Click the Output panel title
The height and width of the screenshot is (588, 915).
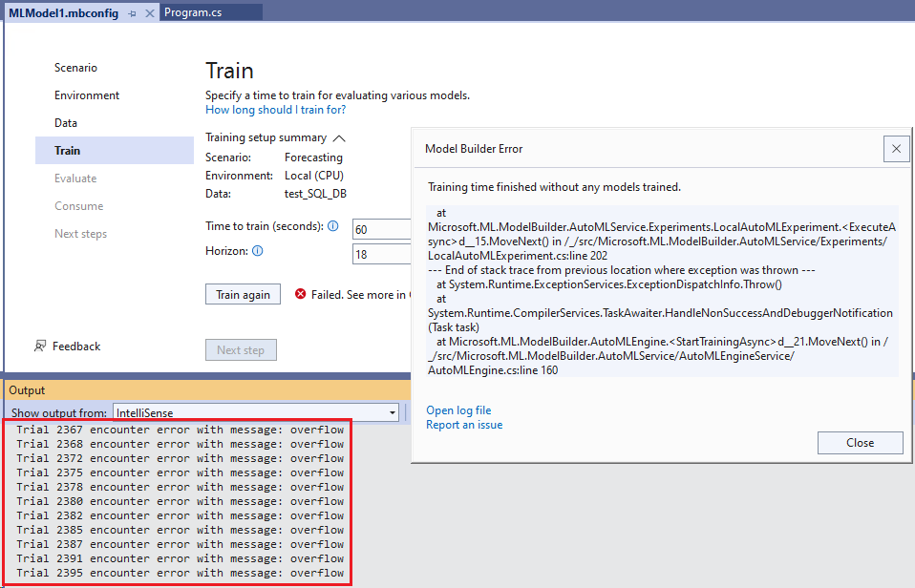27,390
